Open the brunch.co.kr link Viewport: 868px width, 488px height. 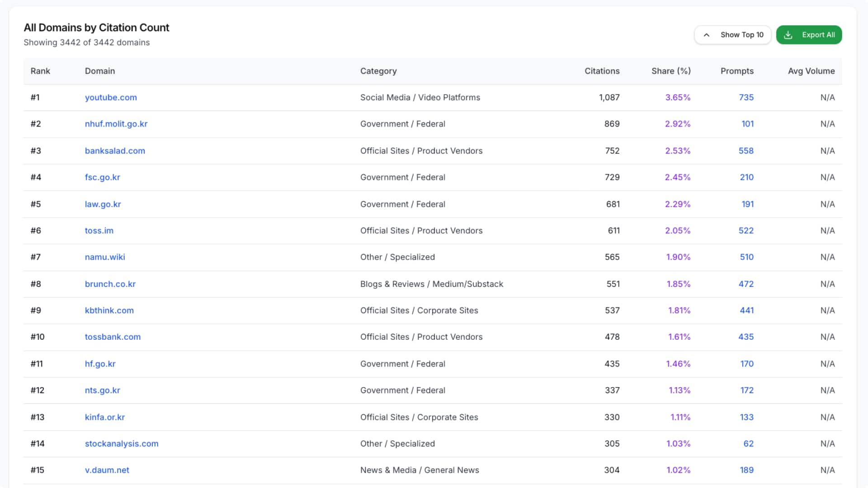pos(110,284)
